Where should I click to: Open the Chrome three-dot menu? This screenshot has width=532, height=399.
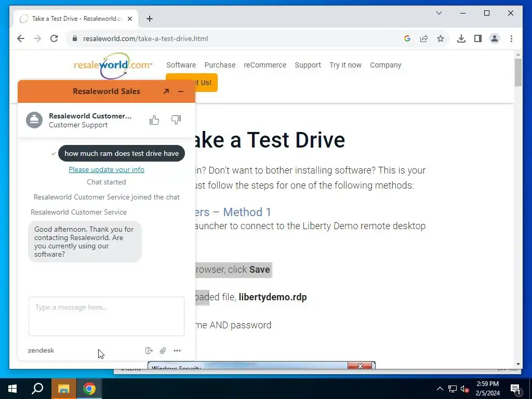click(x=511, y=38)
